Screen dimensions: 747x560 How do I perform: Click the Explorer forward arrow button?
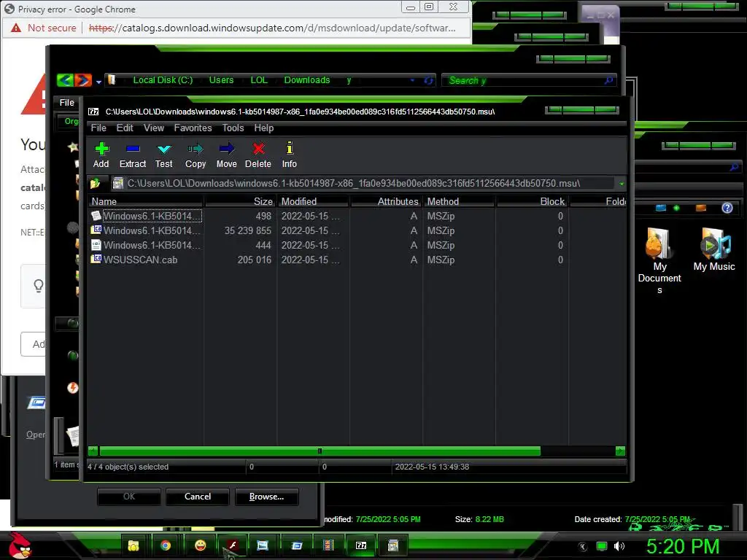pos(83,80)
